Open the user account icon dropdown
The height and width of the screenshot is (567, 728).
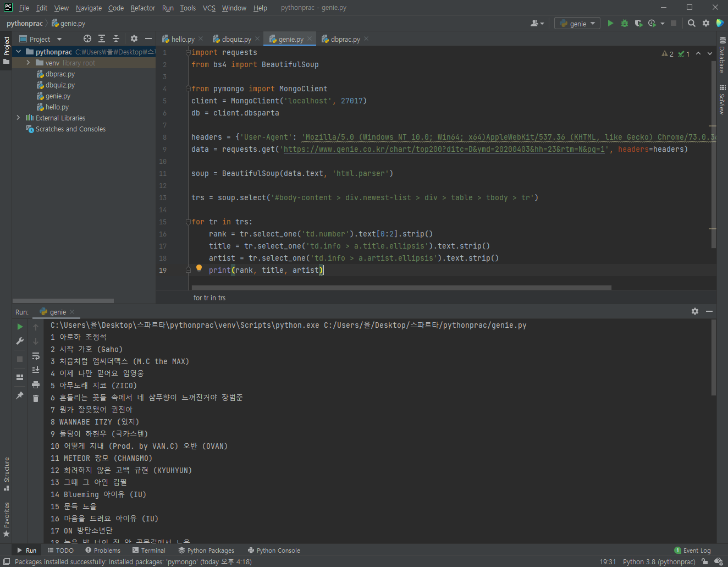537,23
